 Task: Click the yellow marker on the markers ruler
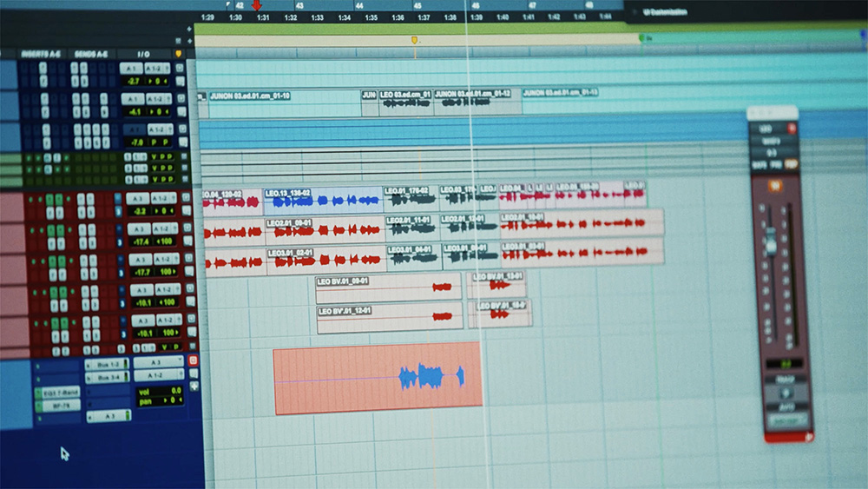coord(414,40)
